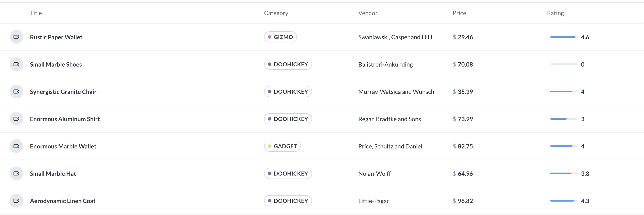
Task: Click the DOOHICKEY badge on Small Marble Hat row
Action: (x=288, y=173)
